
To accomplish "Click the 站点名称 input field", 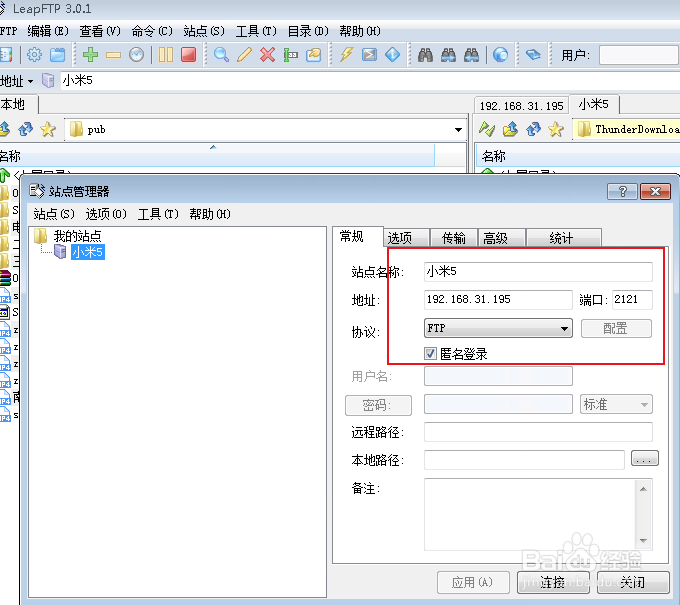I will (x=538, y=271).
